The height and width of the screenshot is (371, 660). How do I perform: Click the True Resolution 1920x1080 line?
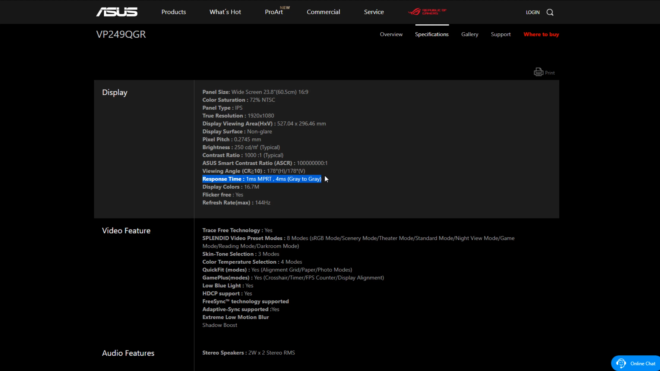pos(238,115)
